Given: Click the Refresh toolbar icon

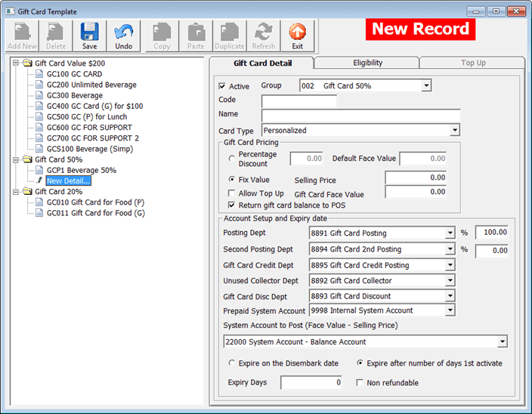Looking at the screenshot, I should tap(264, 36).
